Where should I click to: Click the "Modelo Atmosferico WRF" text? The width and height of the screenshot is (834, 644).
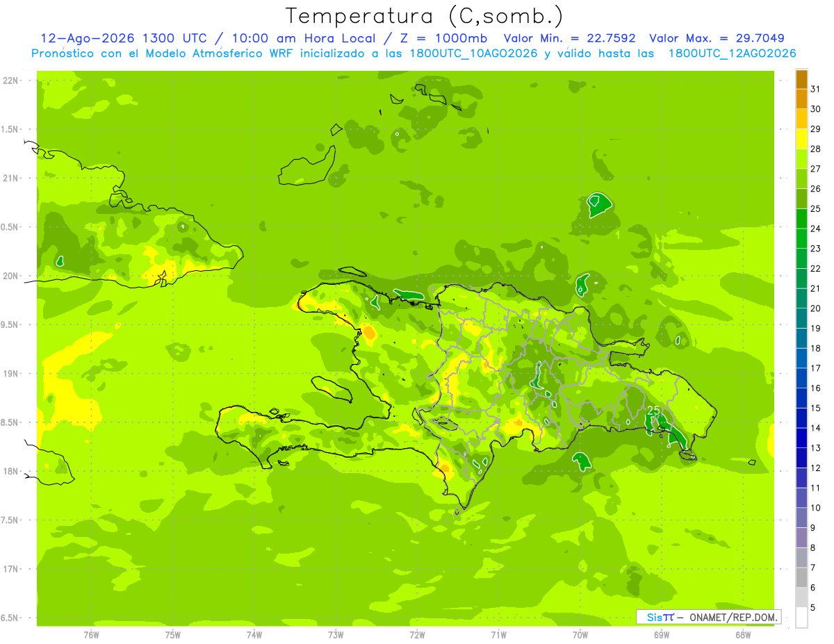(x=220, y=53)
